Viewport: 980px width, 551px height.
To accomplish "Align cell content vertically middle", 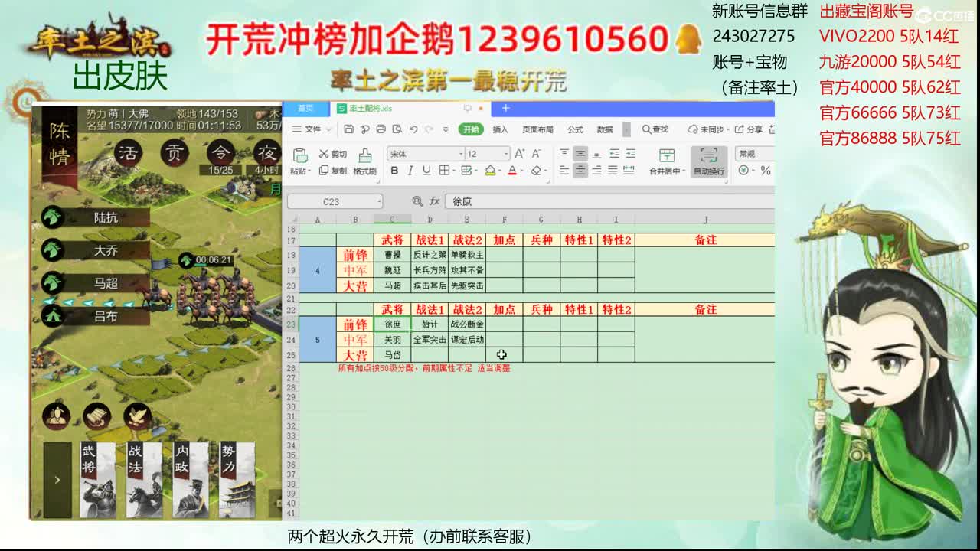I will coord(580,153).
